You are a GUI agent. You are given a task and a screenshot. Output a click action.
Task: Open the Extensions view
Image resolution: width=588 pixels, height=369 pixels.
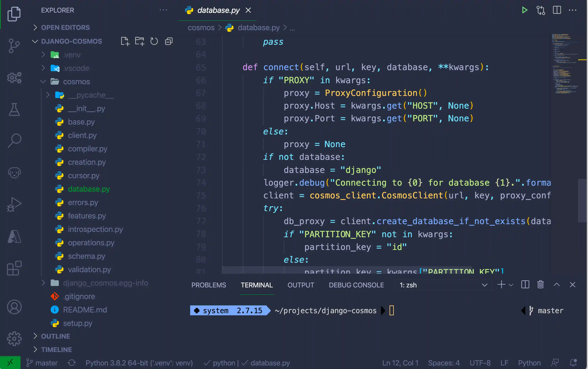[x=14, y=268]
